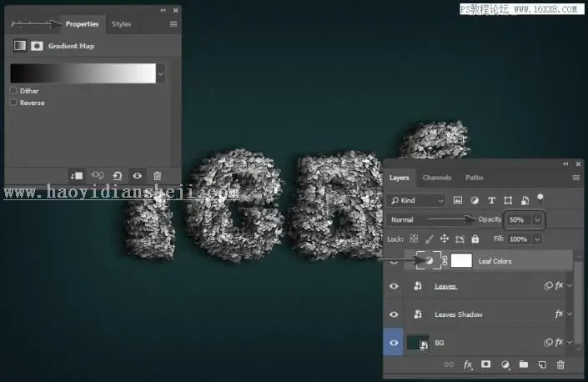Open Layers panel menu
The height and width of the screenshot is (382, 588).
[576, 178]
